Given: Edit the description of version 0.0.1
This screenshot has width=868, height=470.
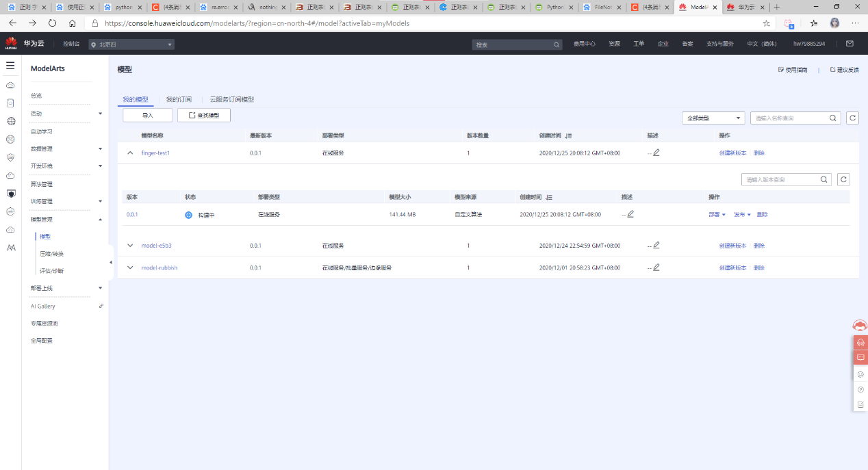Looking at the screenshot, I should (x=630, y=214).
